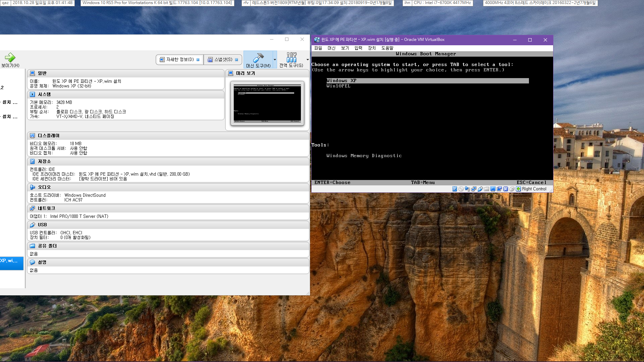Open the Machine (머신) menu in VM window
This screenshot has height=362, width=644.
coord(331,48)
